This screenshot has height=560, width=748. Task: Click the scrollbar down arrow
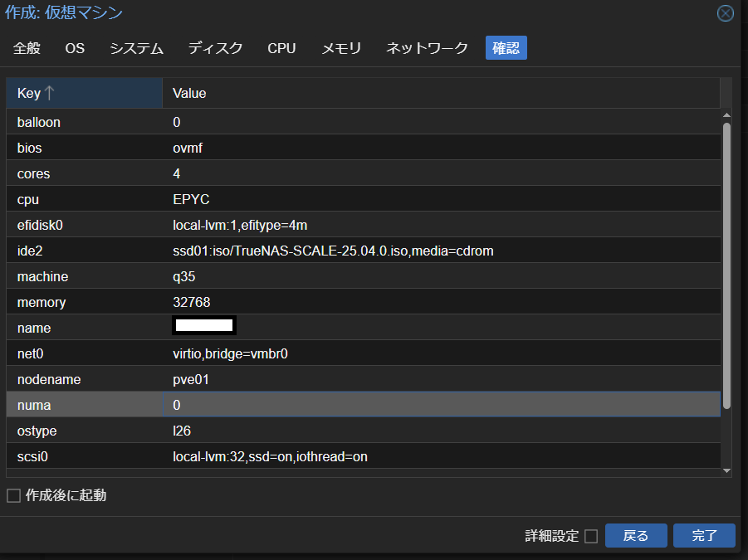click(727, 470)
